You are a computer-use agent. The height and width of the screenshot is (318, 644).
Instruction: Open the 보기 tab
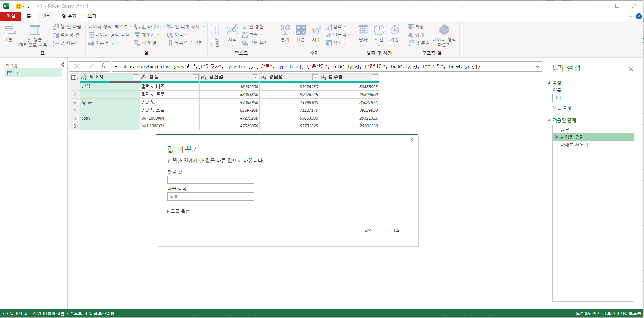pos(92,16)
